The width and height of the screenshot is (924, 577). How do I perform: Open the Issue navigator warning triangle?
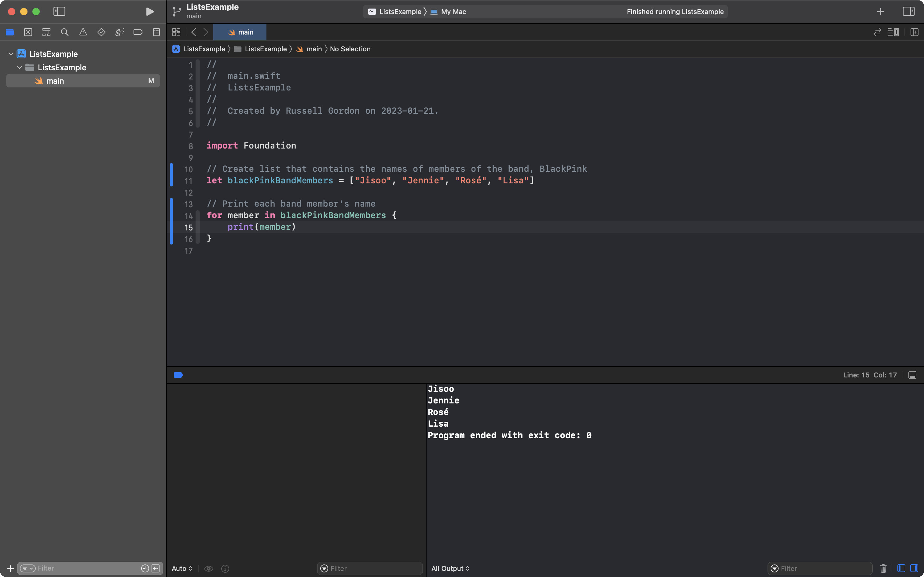[x=83, y=32]
